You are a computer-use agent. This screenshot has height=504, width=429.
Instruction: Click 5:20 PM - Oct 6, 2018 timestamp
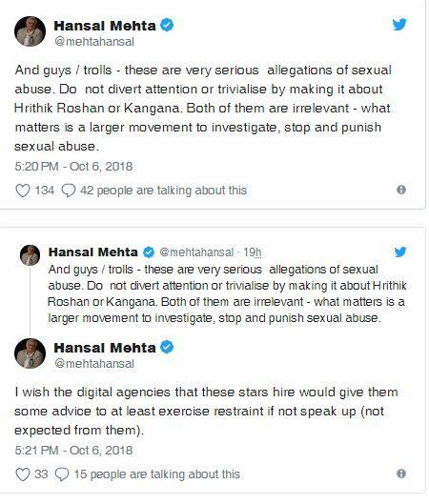73,167
